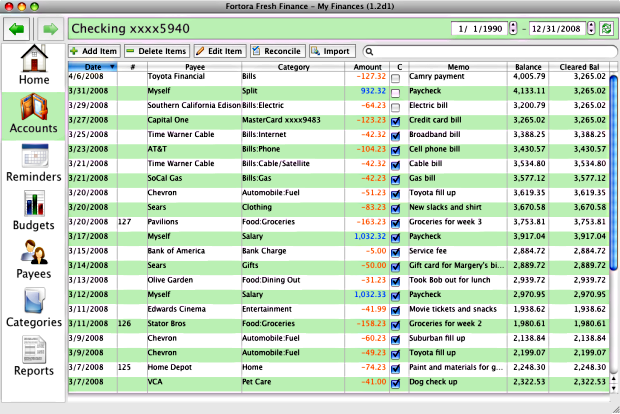
Task: Click the start date field 1/1/1990
Action: pos(480,28)
